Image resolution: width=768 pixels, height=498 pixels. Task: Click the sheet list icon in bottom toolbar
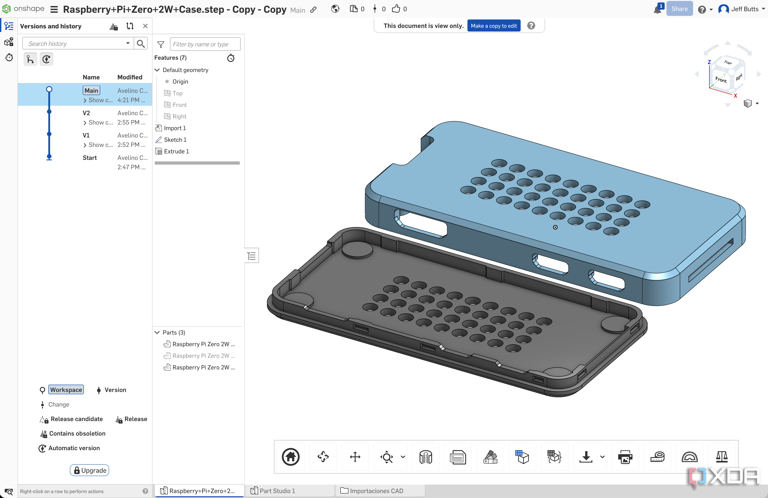458,457
